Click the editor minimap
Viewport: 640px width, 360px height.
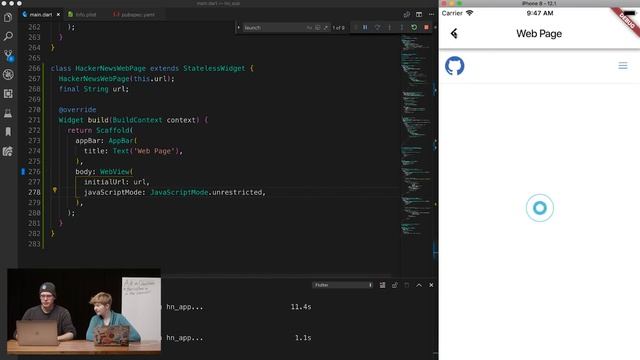click(416, 135)
